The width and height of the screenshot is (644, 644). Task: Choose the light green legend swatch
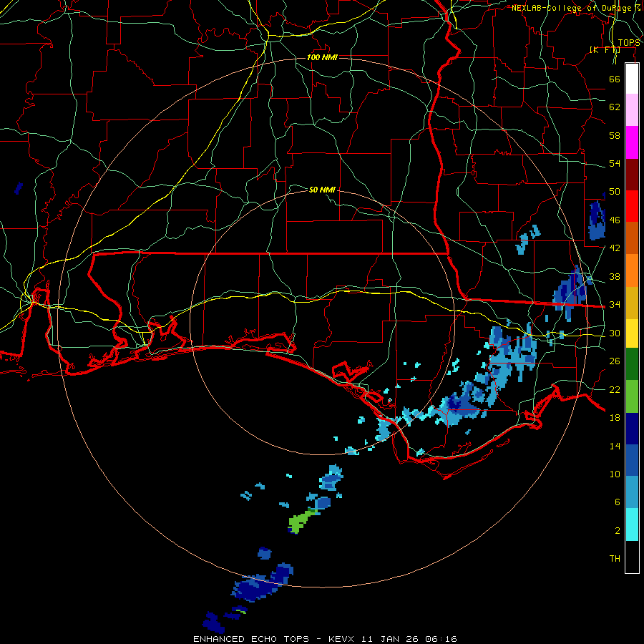tap(632, 396)
